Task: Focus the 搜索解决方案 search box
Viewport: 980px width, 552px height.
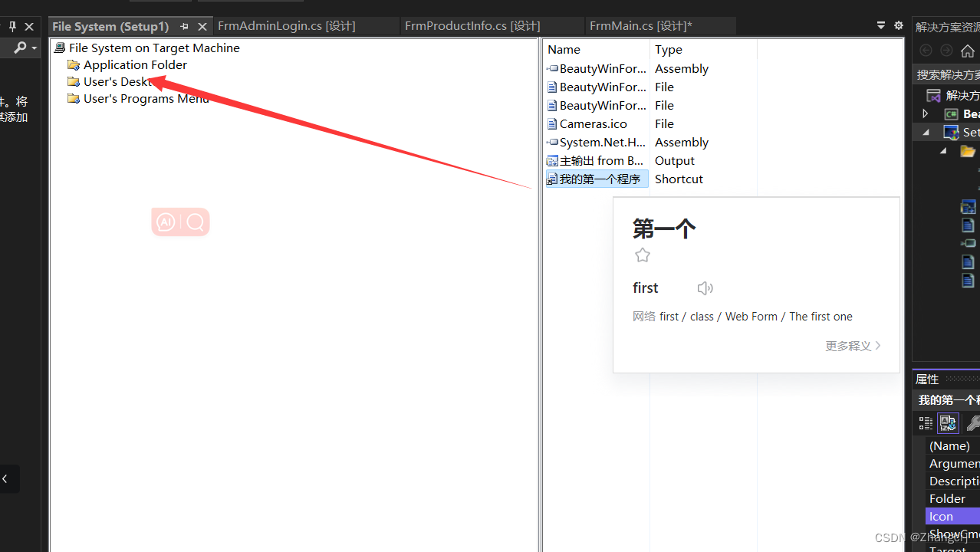Action: pyautogui.click(x=947, y=74)
